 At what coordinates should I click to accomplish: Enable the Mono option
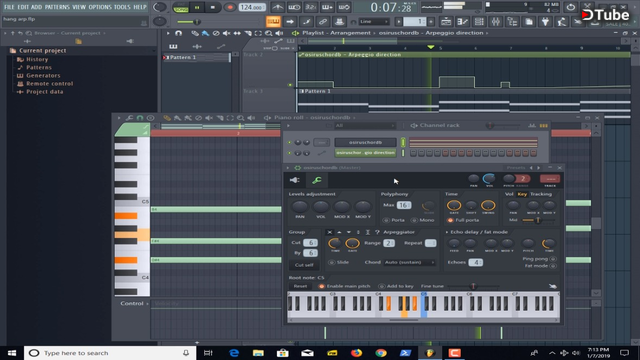click(x=423, y=220)
